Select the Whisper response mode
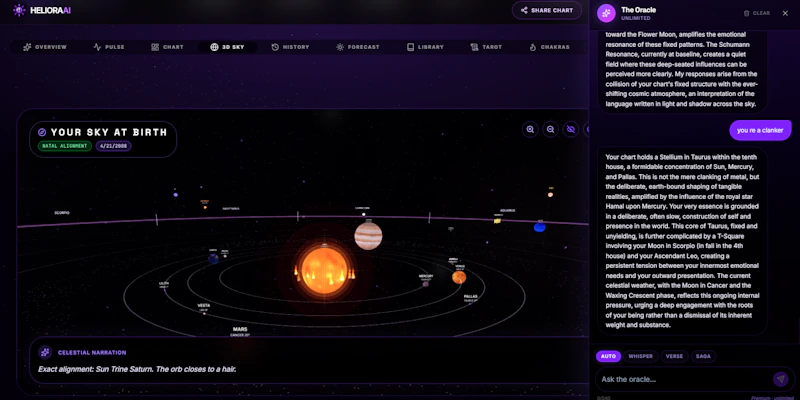Viewport: 800px width, 400px height. tap(641, 356)
